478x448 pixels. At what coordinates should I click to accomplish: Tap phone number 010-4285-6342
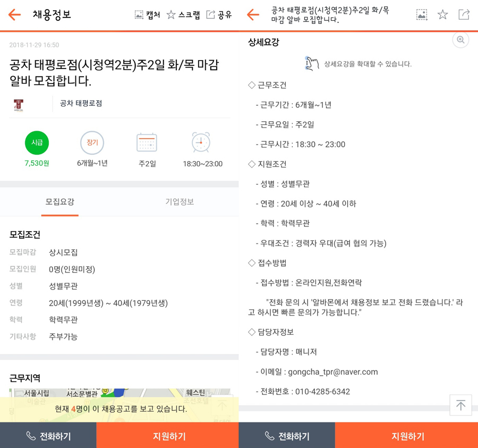coord(322,392)
